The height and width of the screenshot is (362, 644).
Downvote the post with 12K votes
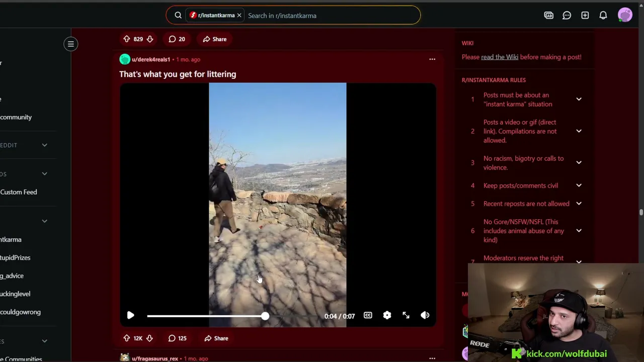tap(149, 338)
